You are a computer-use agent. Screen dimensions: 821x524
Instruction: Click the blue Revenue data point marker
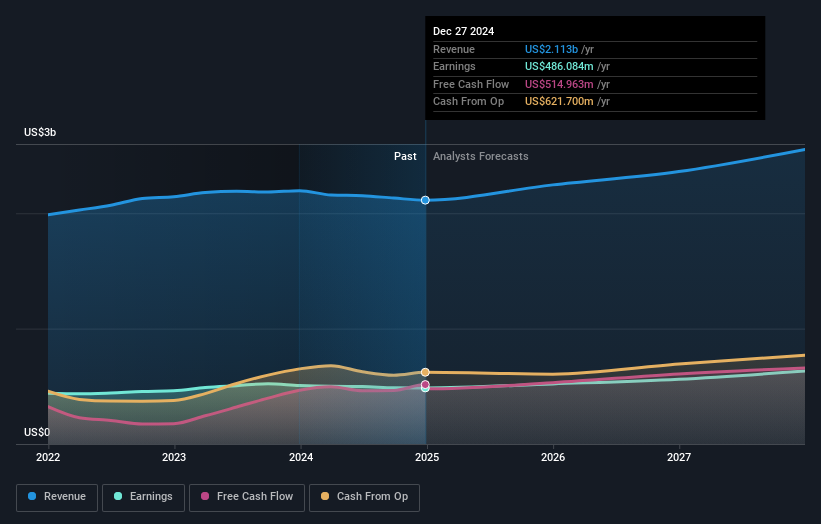pyautogui.click(x=425, y=200)
